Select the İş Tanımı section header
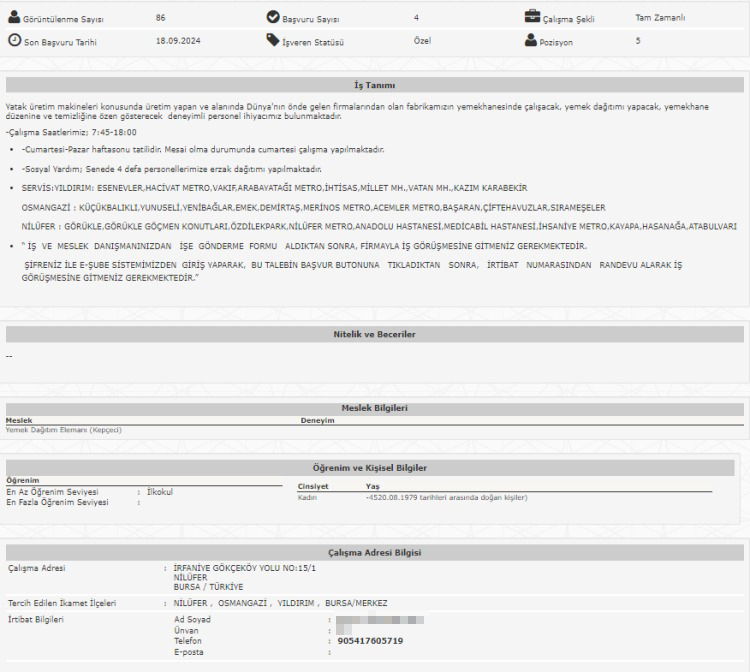 coord(375,85)
